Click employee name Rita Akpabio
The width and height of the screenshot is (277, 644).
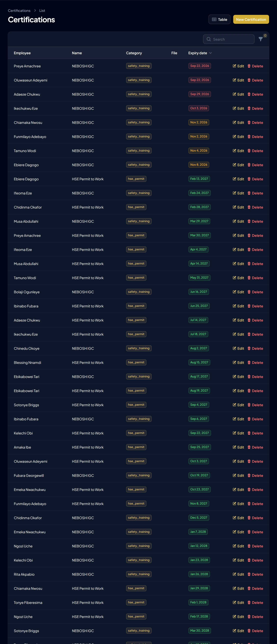point(24,575)
